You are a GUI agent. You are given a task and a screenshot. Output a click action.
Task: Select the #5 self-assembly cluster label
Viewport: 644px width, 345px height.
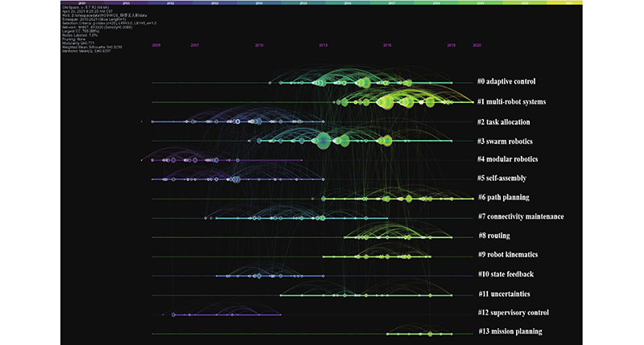pos(502,178)
